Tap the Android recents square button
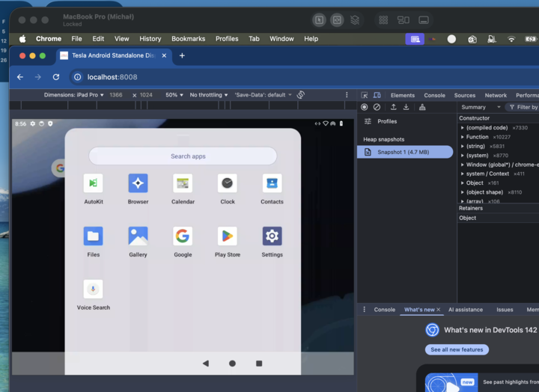The height and width of the screenshot is (392, 539). point(259,363)
